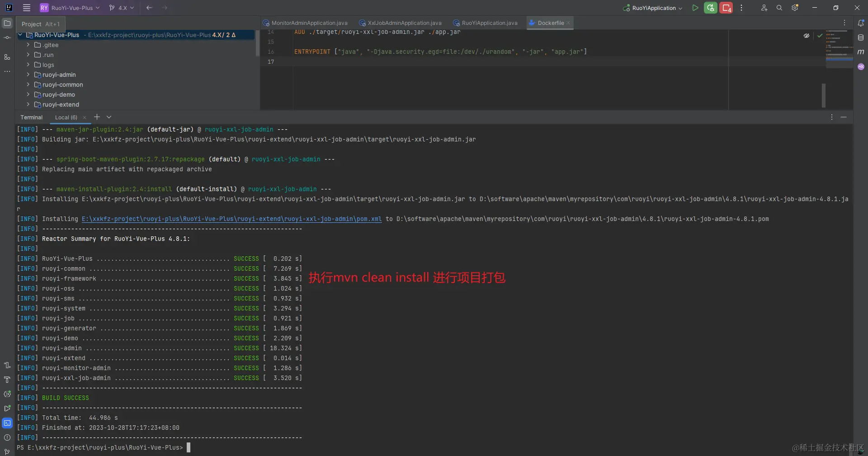Image resolution: width=868 pixels, height=456 pixels.
Task: Switch to RuoYiApplication.java tab
Action: click(x=486, y=23)
